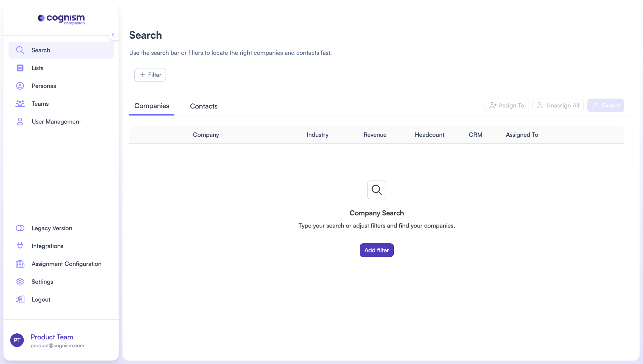Click the large Company Search magnifier icon

click(x=377, y=190)
